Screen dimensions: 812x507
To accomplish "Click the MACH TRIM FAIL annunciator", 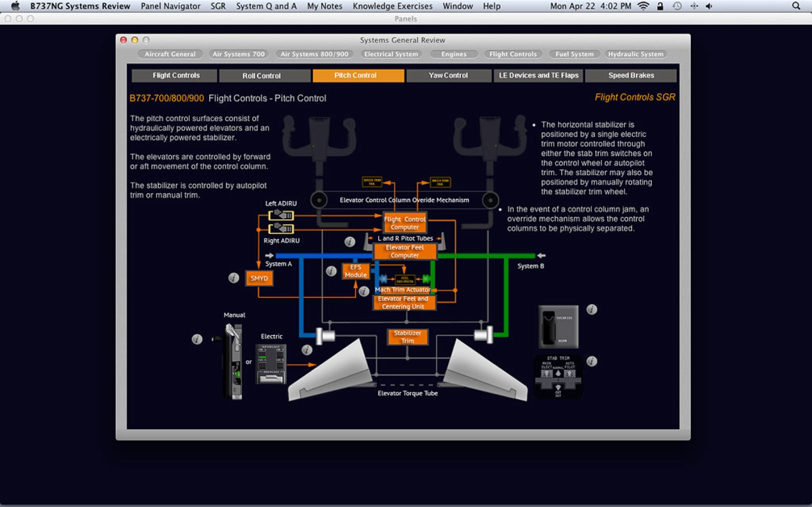I will [440, 182].
